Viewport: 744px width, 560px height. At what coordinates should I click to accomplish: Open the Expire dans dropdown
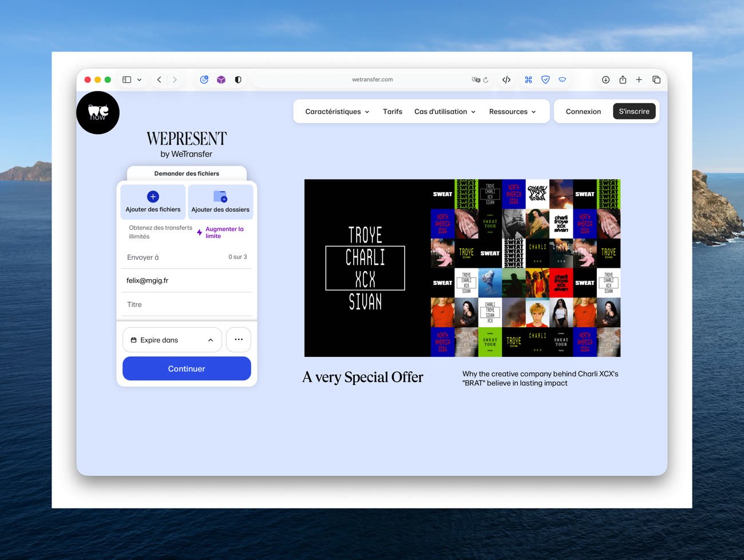click(x=172, y=340)
